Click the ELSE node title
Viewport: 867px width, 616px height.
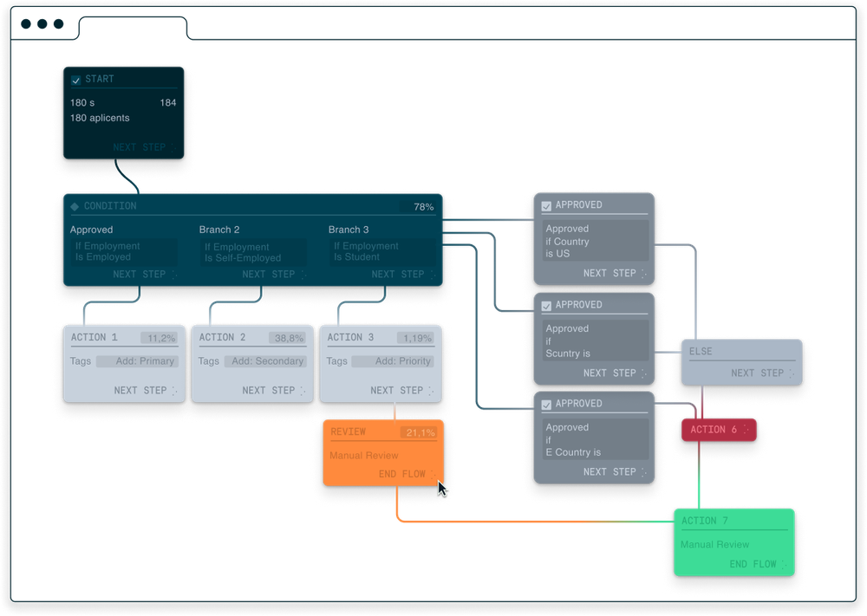pyautogui.click(x=701, y=352)
